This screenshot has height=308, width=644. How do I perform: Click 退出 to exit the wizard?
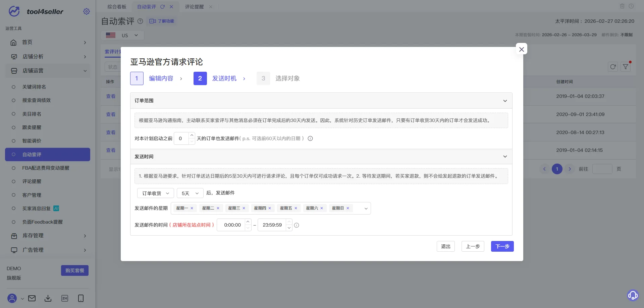tap(446, 246)
